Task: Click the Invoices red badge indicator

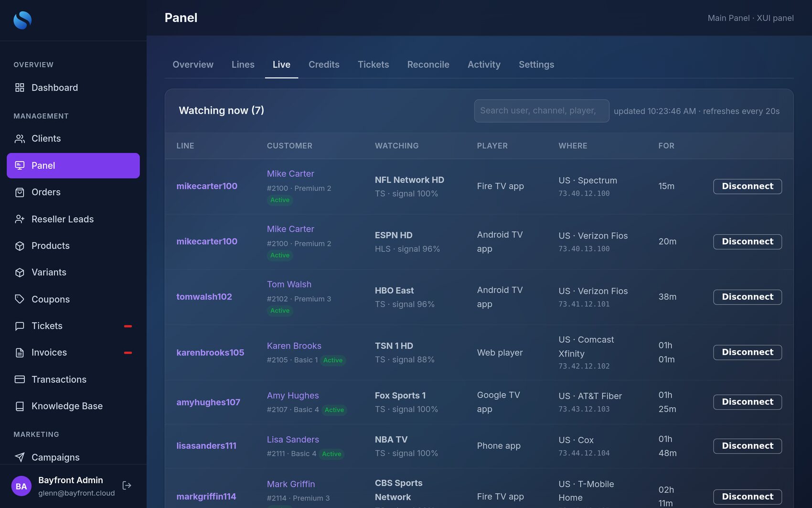Action: (x=128, y=353)
